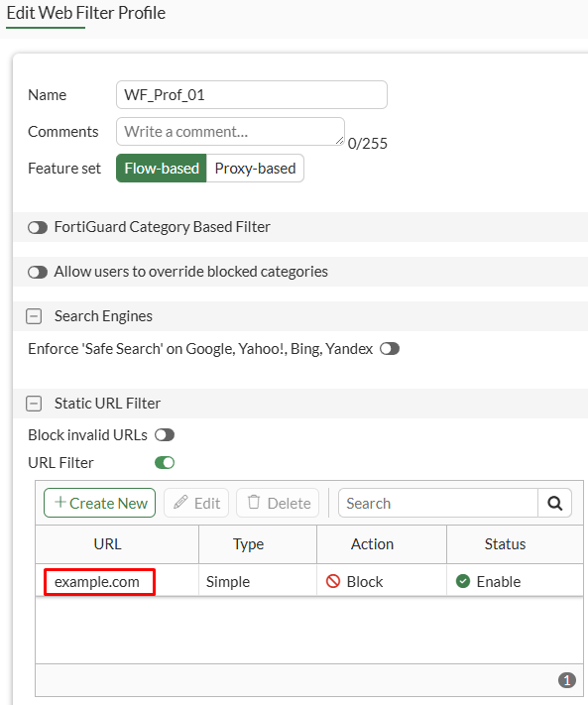
Task: Click the Edit button
Action: click(x=196, y=503)
